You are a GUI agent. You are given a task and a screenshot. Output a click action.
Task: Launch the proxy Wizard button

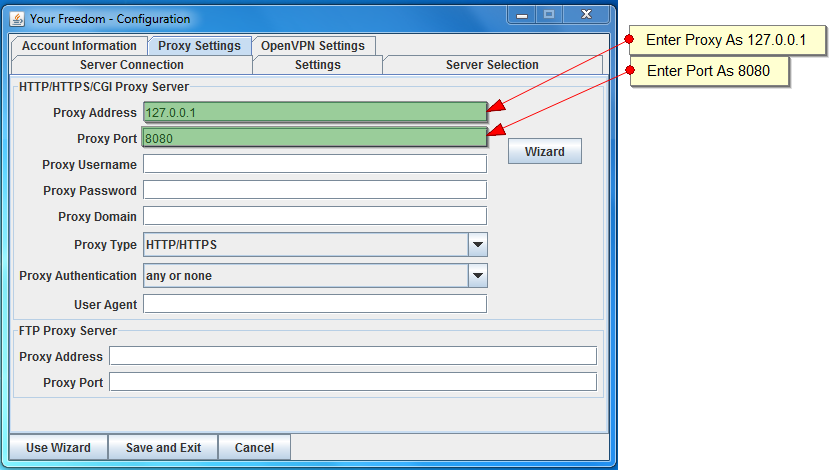(x=545, y=151)
